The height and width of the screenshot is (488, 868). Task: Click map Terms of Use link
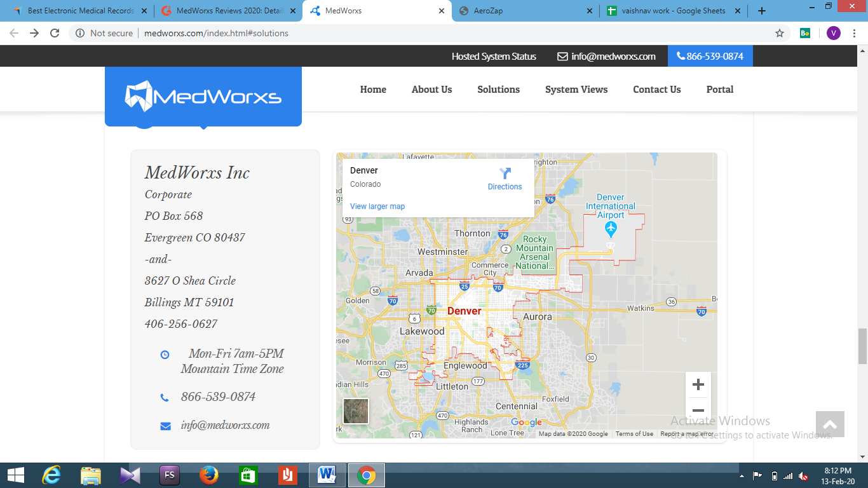[634, 434]
